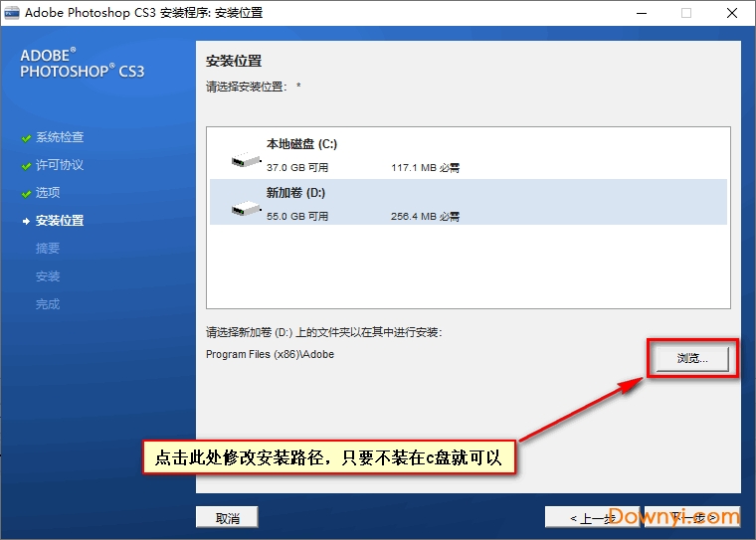This screenshot has width=756, height=540.
Task: Click the arrow icon beside 安装位置
Action: tap(26, 222)
